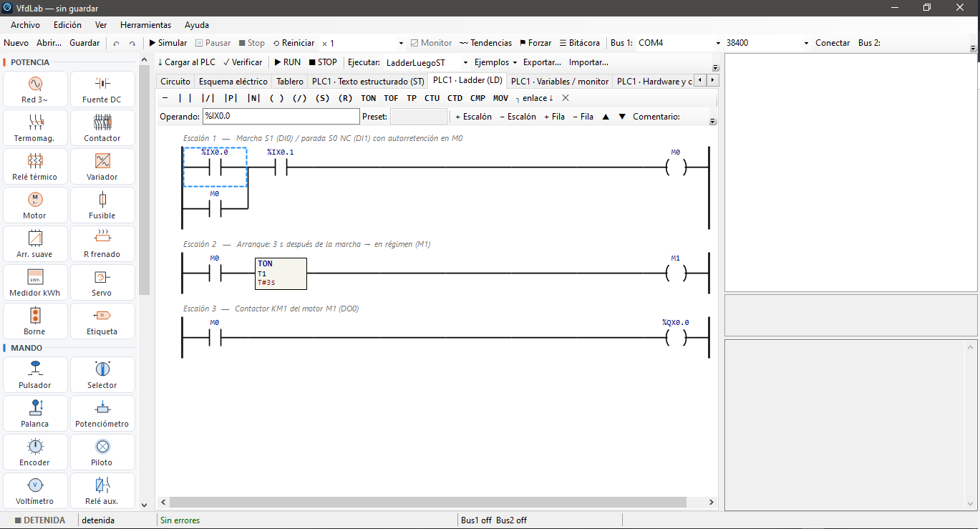Select the Motor component
The width and height of the screenshot is (980, 529).
pyautogui.click(x=35, y=205)
